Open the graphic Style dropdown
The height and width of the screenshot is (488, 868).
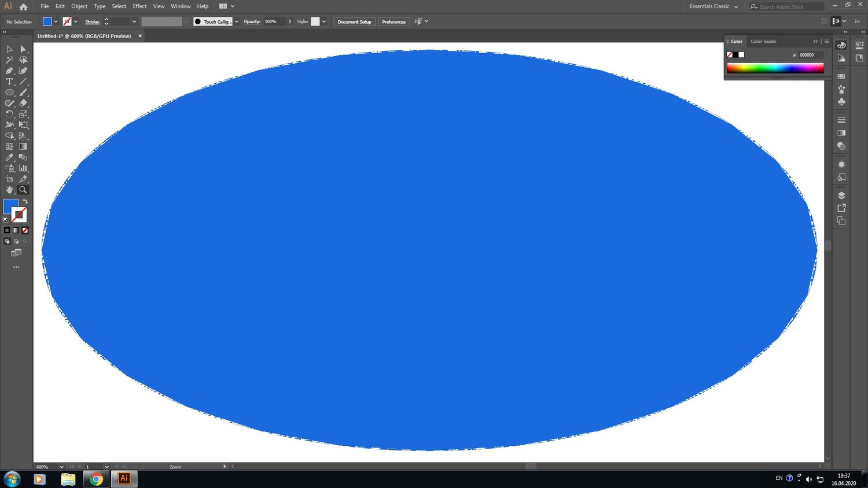click(323, 21)
